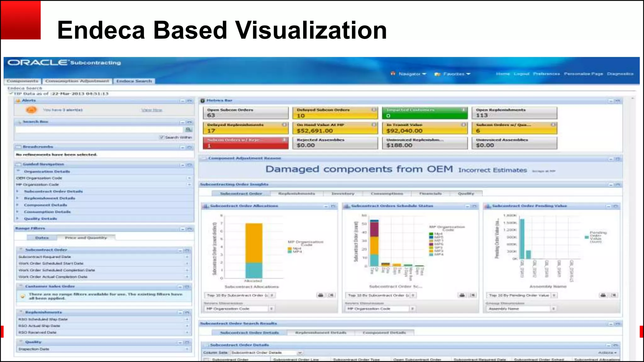Minimize the Range Filters panel

click(x=183, y=229)
